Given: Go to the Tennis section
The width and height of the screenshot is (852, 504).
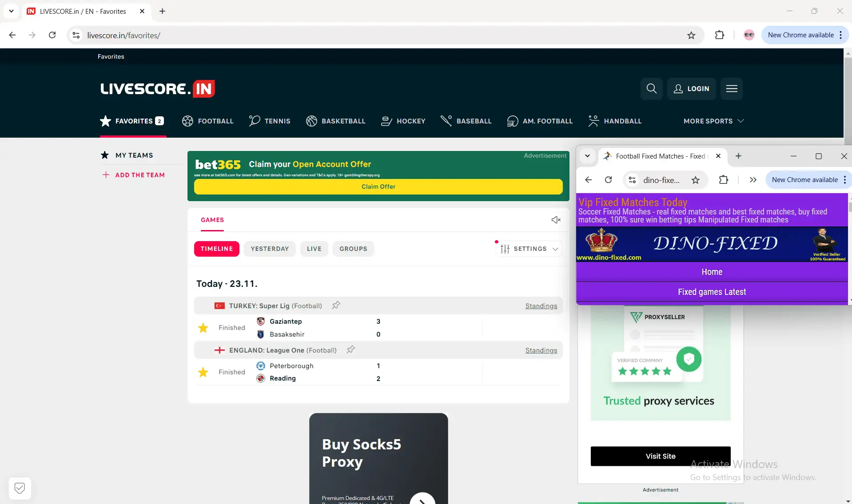Looking at the screenshot, I should tap(270, 121).
